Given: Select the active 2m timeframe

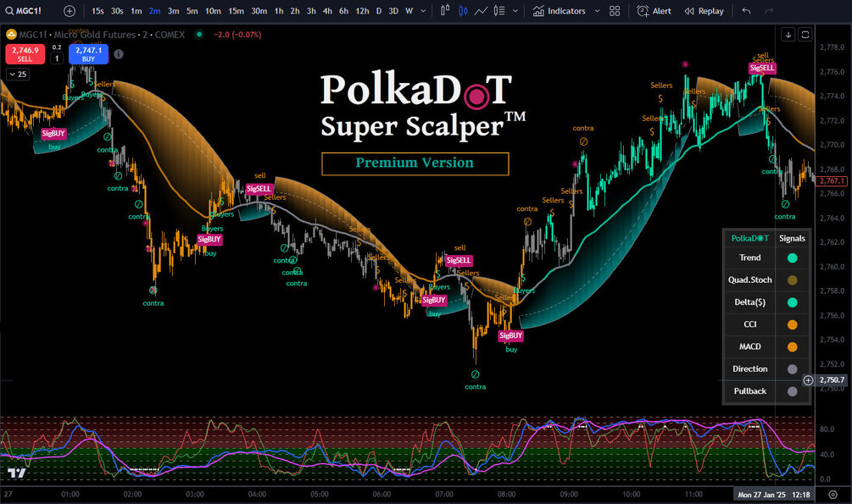Looking at the screenshot, I should click(155, 11).
